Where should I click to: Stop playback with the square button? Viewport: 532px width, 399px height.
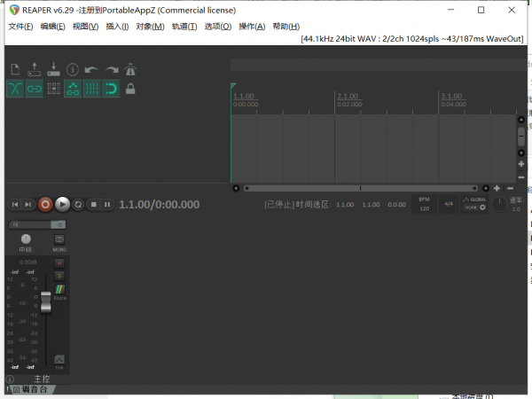pos(94,205)
